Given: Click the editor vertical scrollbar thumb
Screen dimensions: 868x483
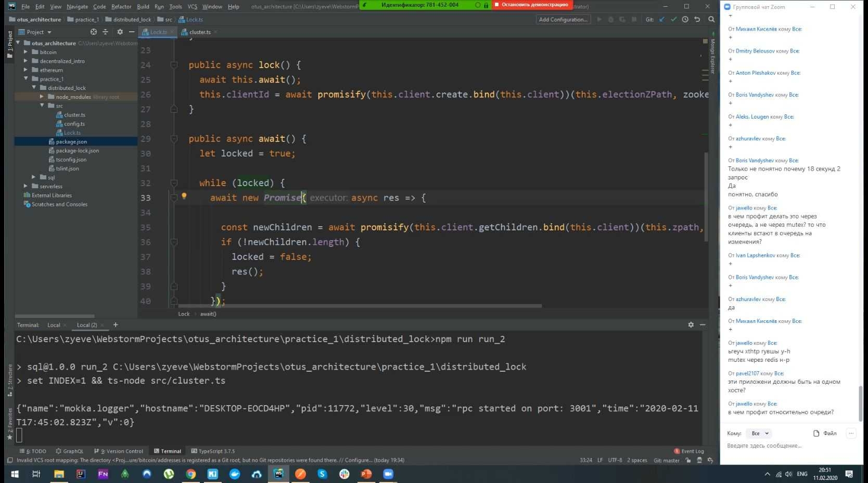Looking at the screenshot, I should tap(706, 197).
